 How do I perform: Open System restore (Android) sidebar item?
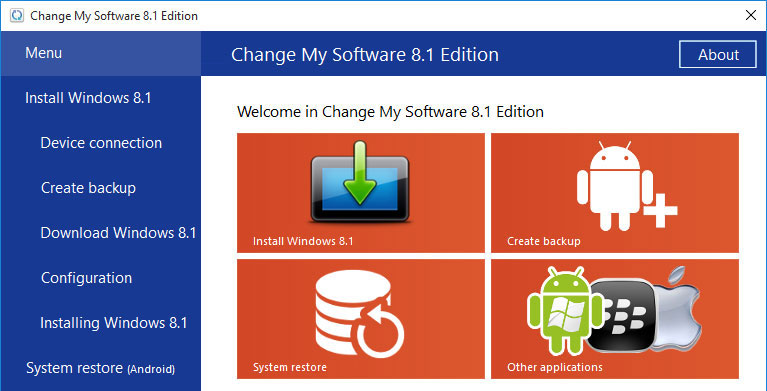click(100, 368)
